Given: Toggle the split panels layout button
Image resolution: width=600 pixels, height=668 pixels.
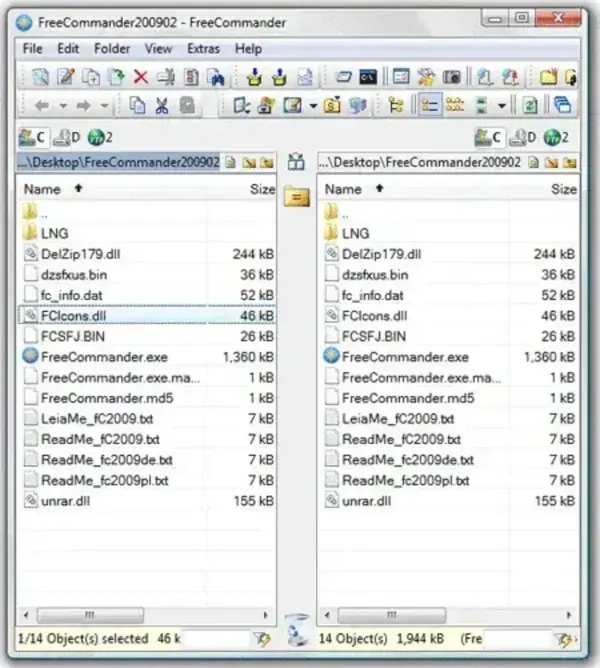Looking at the screenshot, I should click(482, 105).
